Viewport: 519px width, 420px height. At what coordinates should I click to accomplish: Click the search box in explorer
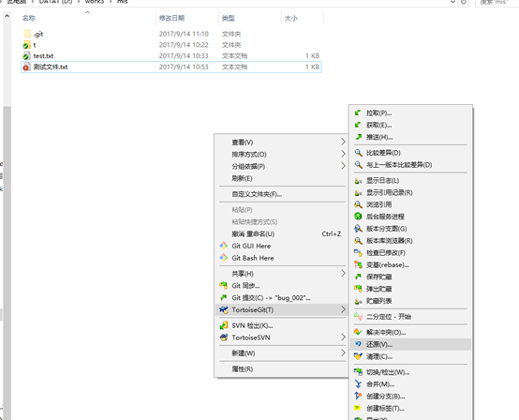[x=497, y=2]
